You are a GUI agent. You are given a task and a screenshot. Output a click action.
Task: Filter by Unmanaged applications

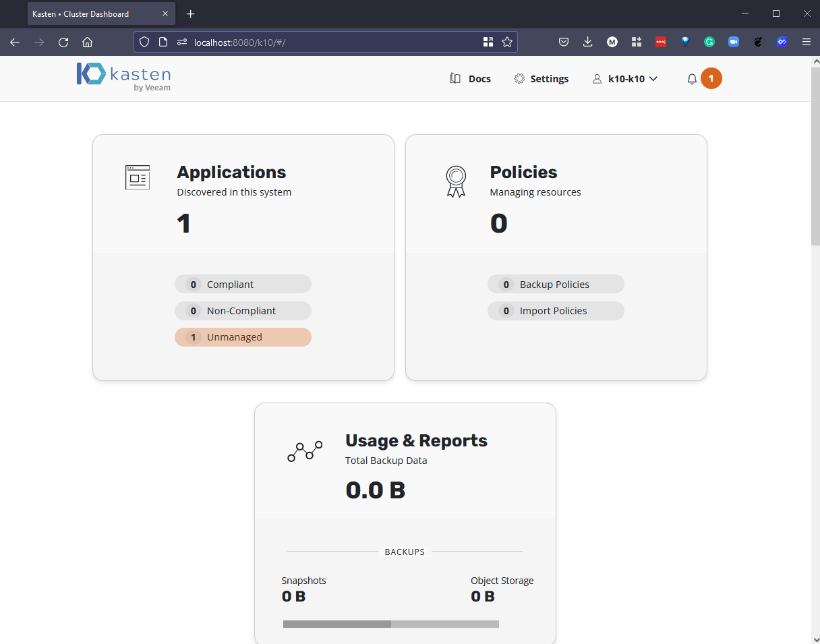tap(243, 337)
